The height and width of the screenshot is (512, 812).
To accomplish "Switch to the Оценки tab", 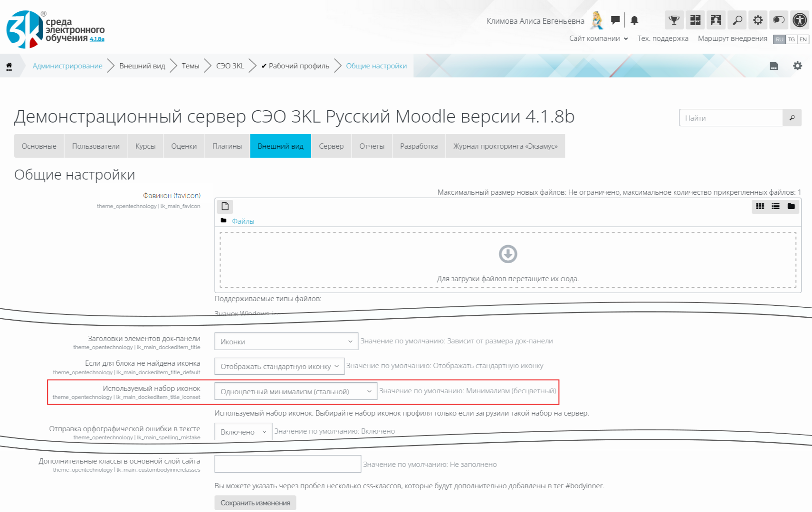I will (184, 146).
